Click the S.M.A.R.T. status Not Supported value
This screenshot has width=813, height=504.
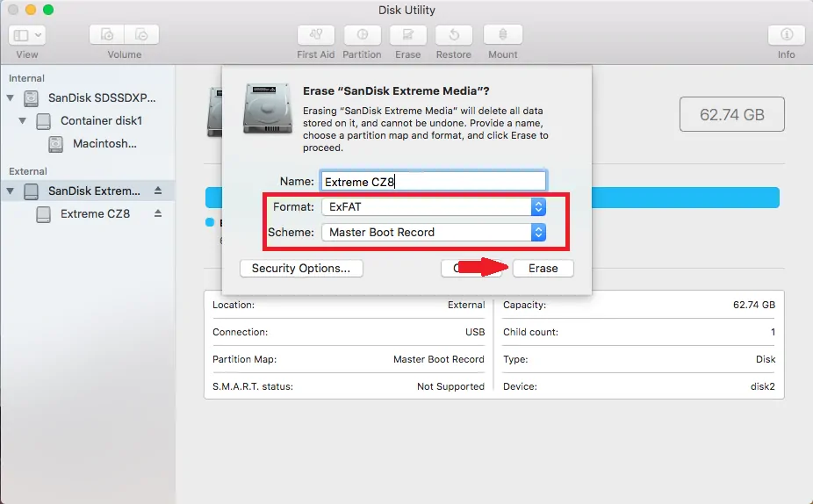point(450,386)
